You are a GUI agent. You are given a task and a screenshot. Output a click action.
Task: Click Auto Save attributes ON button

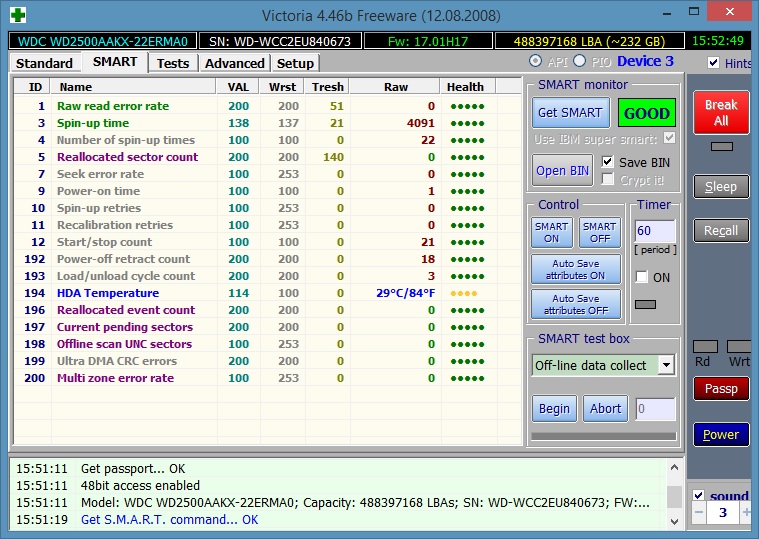tap(576, 270)
